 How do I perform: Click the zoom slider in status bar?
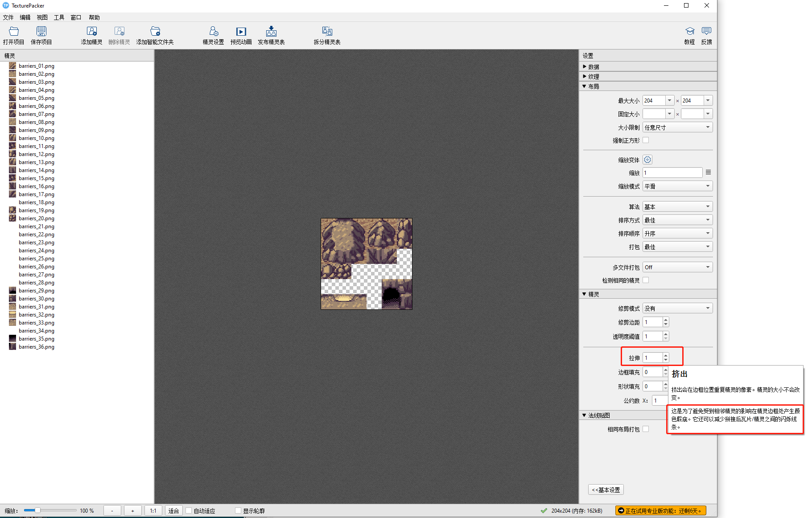point(50,510)
